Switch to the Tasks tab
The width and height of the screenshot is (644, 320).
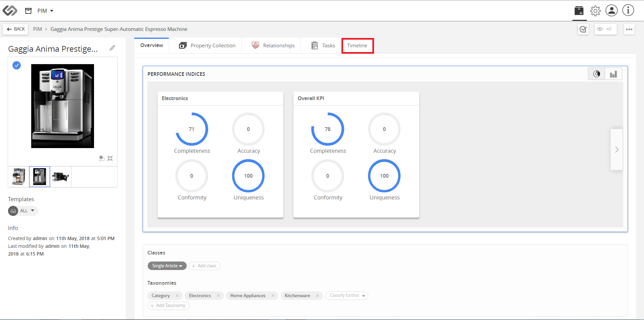point(323,46)
